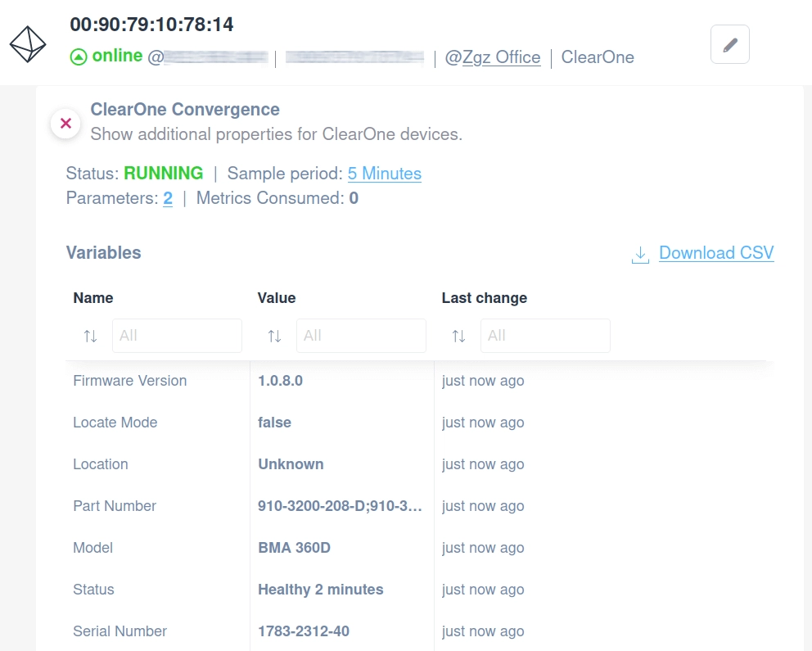
Task: Sort by Name column arrows
Action: tap(90, 336)
